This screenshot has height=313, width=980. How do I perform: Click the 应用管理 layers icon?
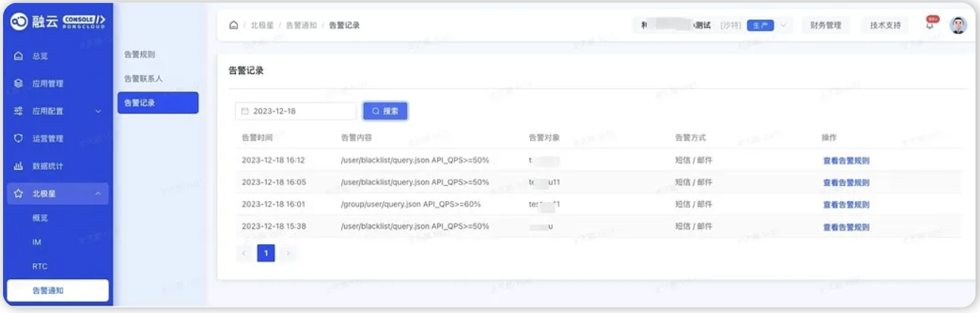[x=19, y=84]
